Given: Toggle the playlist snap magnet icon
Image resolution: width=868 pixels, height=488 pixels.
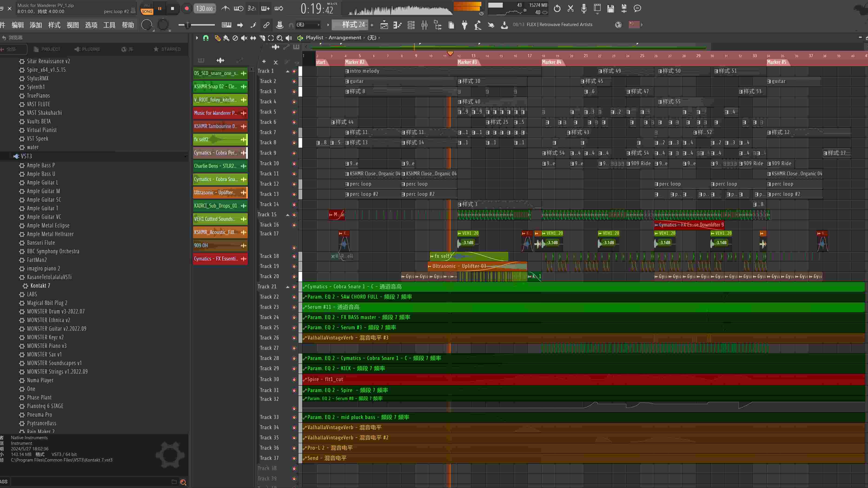Looking at the screenshot, I should [205, 38].
